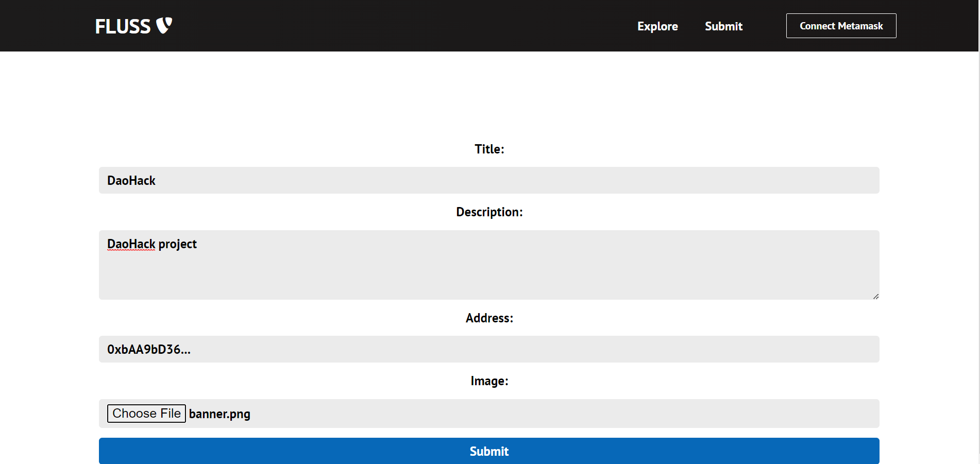Screen dimensions: 980x464
Task: Go to Submit in the top navigation
Action: tap(723, 26)
